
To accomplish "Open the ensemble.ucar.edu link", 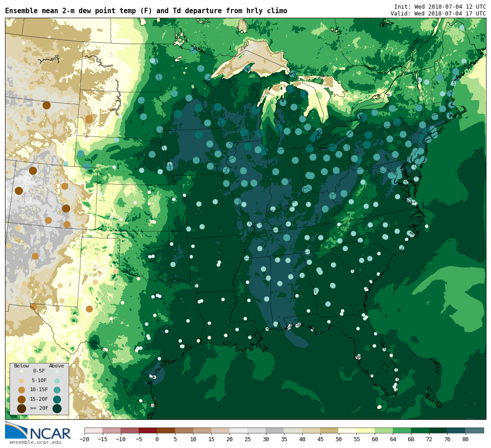I will 35,443.
